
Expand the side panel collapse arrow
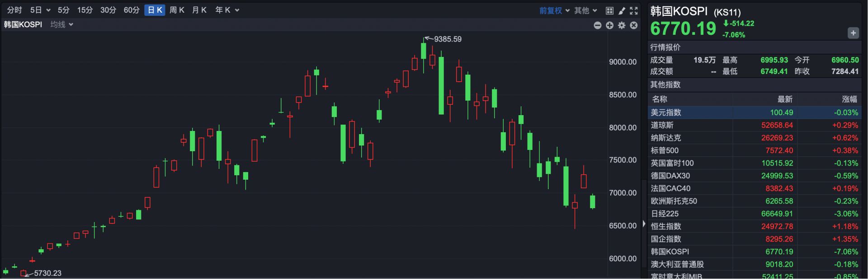tap(644, 223)
